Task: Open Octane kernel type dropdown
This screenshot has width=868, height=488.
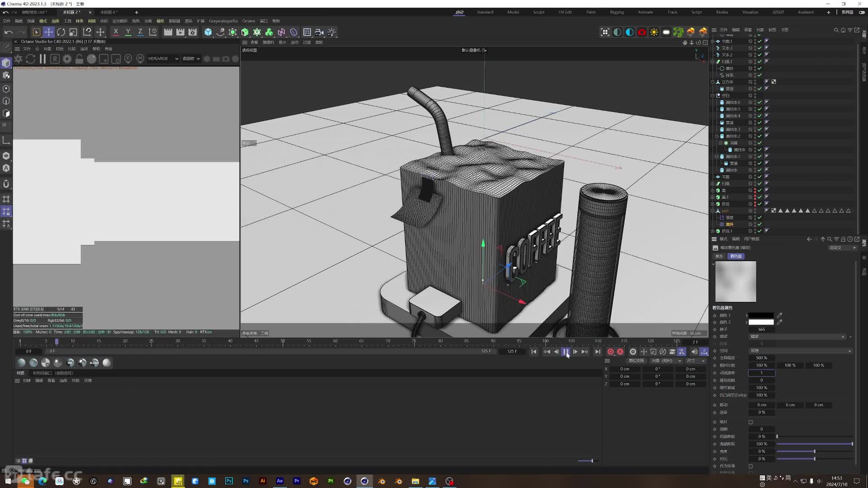Action: pos(191,59)
